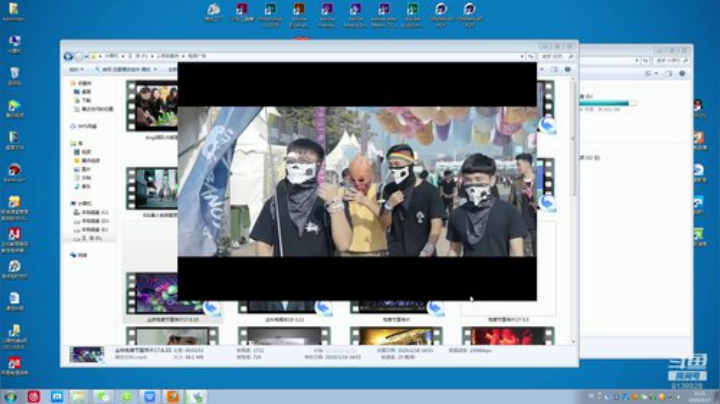The height and width of the screenshot is (404, 720).
Task: Open the Adobe Illustrator desktop shortcut
Action: [298, 14]
